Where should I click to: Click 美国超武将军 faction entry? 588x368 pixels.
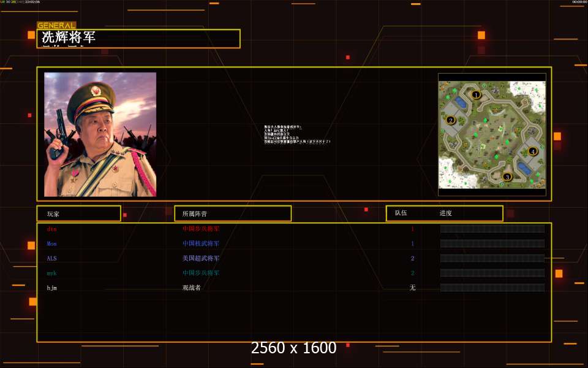(201, 258)
